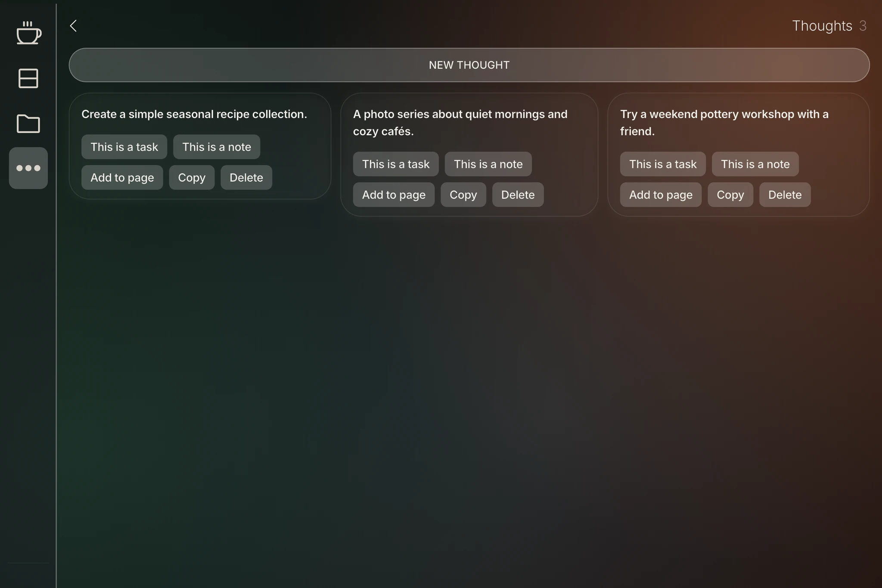The image size is (882, 588).
Task: Mark photo series thought as a note
Action: (488, 164)
